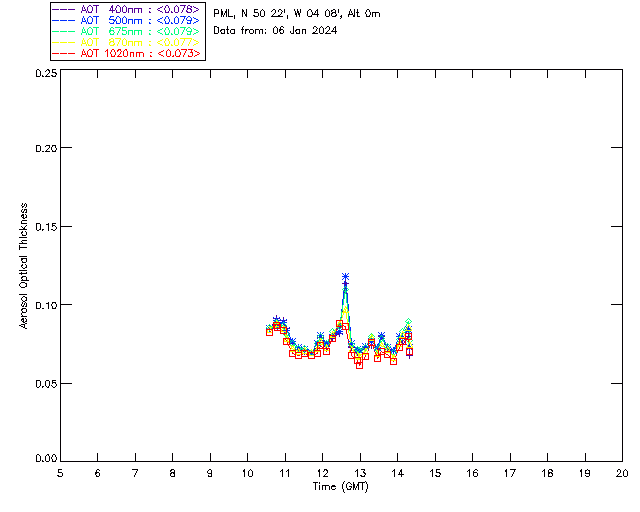
Task: Click the 'Aerosol Optical Thickness' axis title
Action: click(24, 266)
